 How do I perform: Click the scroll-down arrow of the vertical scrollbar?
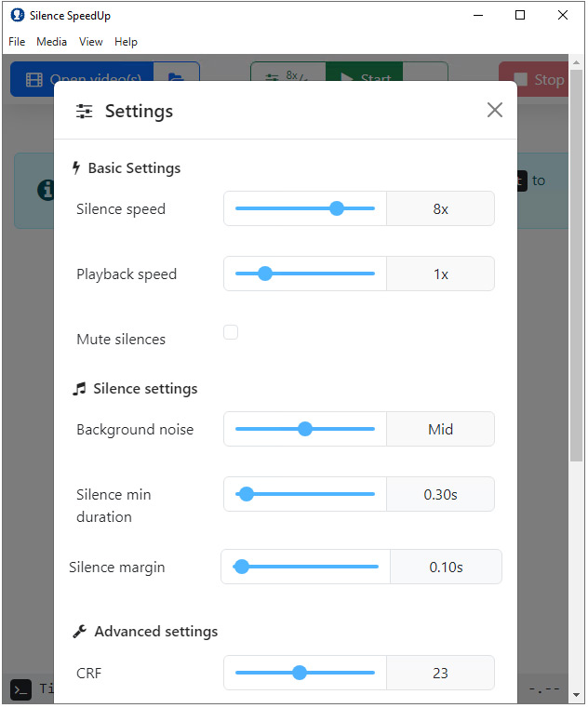576,694
